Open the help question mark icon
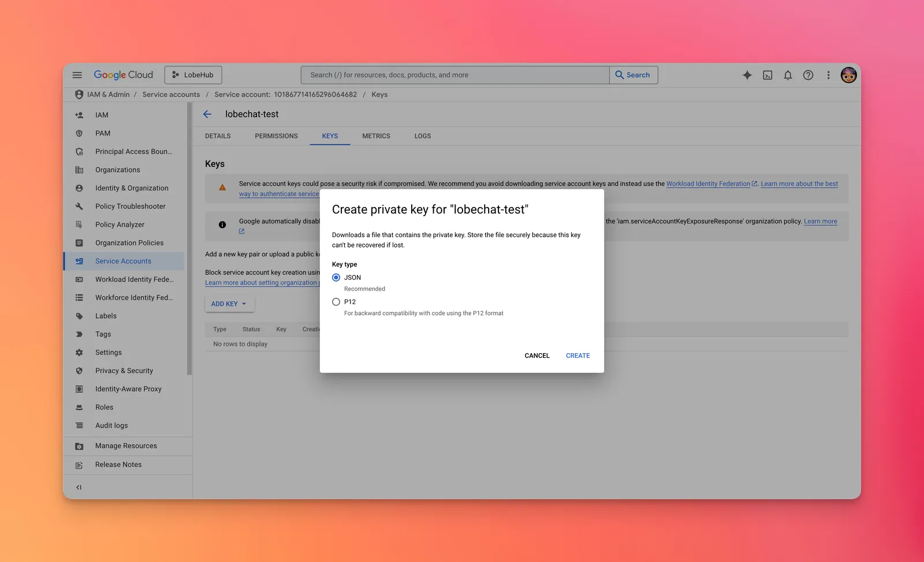The image size is (924, 562). 808,75
